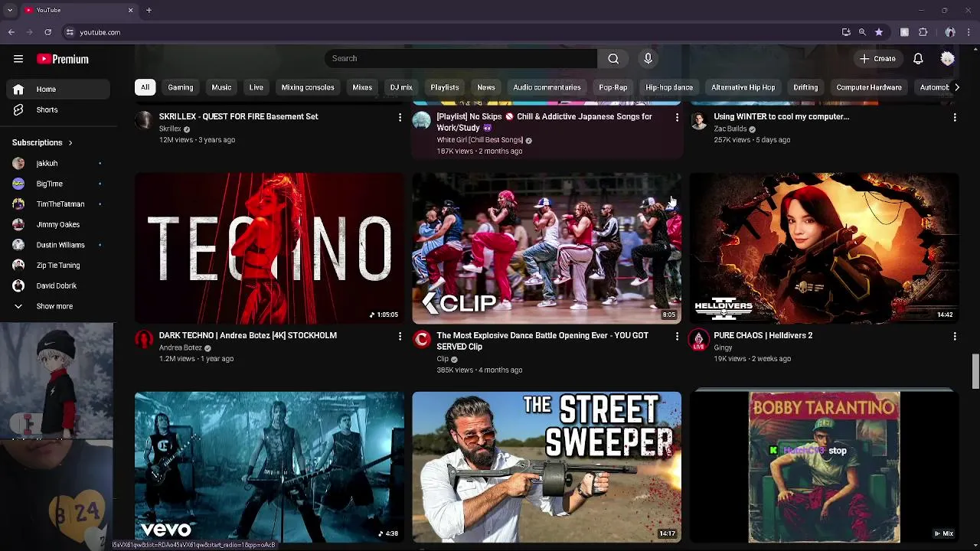Select the News filter chip

tap(486, 87)
